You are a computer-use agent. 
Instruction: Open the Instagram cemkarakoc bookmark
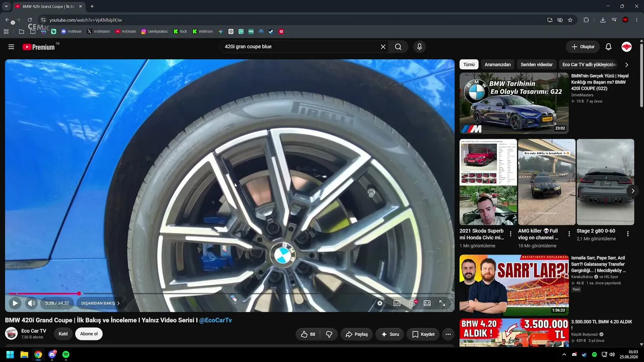154,32
